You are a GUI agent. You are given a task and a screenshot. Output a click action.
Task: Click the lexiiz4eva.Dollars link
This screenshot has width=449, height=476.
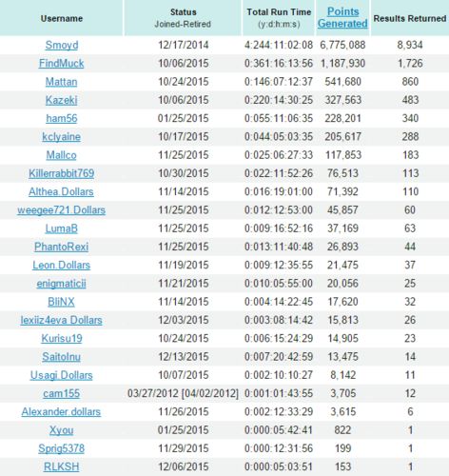pyautogui.click(x=62, y=320)
